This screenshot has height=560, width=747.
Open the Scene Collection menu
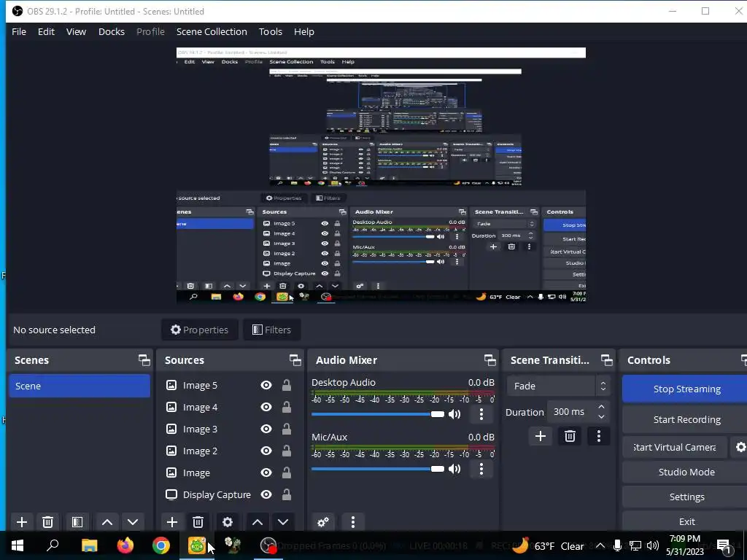pos(212,32)
